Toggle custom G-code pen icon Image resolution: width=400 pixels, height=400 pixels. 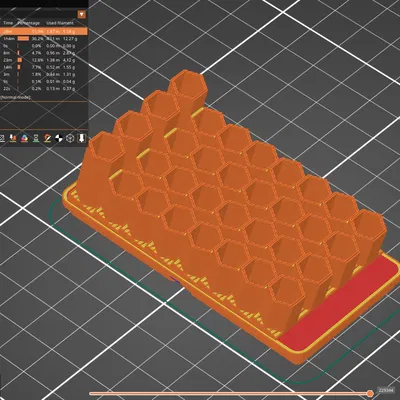(x=47, y=138)
